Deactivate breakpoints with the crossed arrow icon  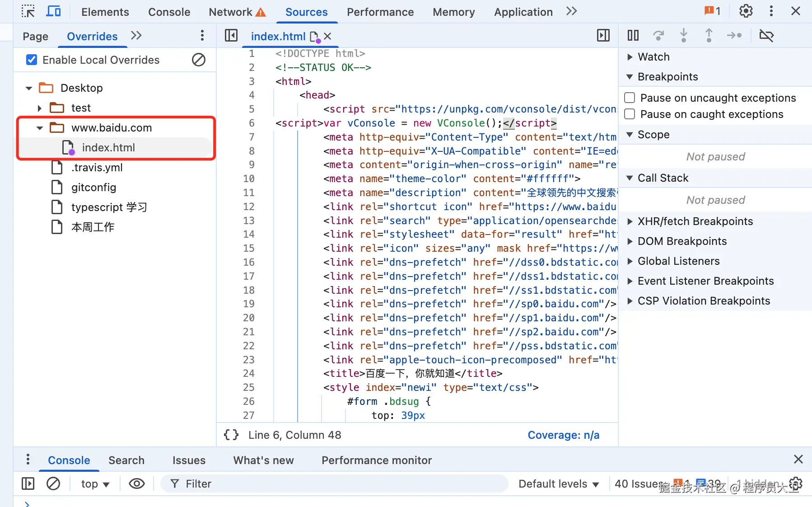click(x=766, y=36)
